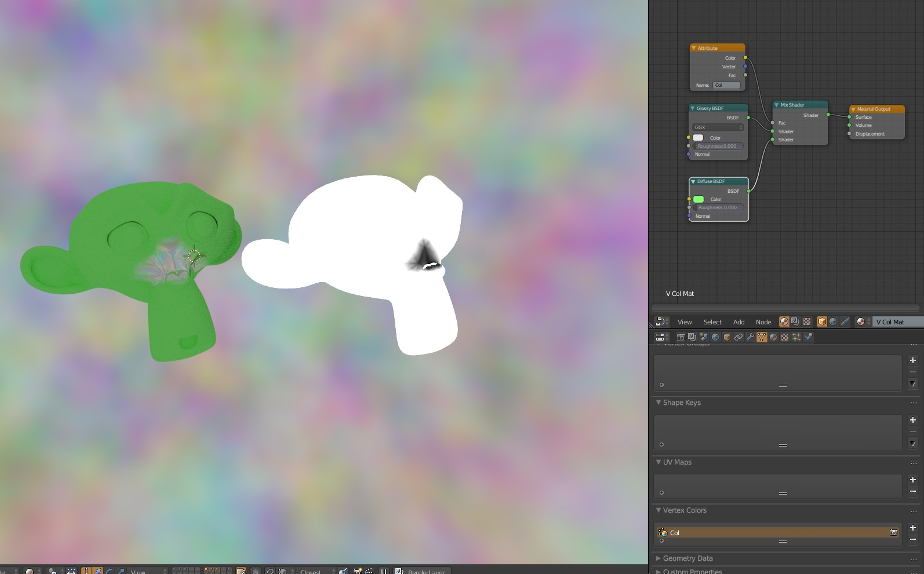This screenshot has width=924, height=574.
Task: Collapse the Glossy BSDF node
Action: click(693, 108)
